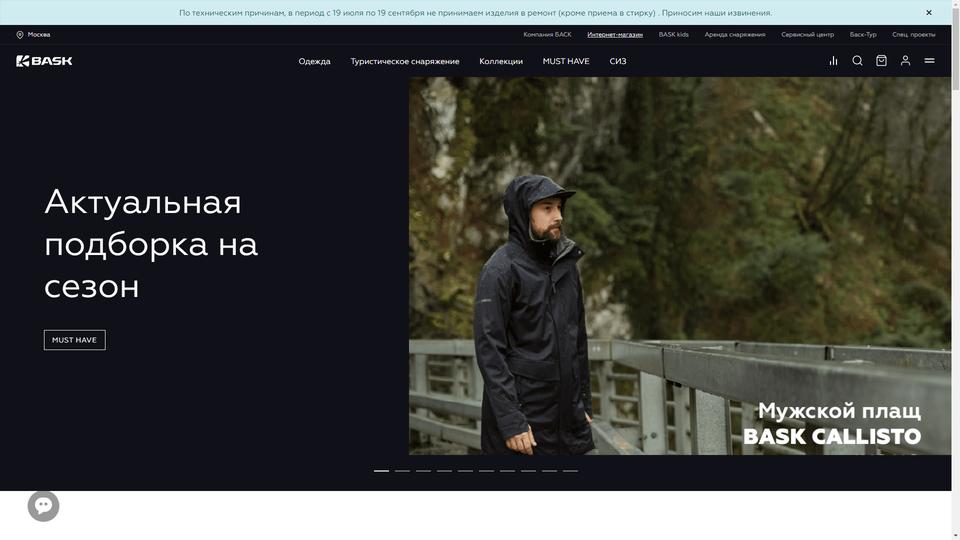Go to Компания БАСК link
The width and height of the screenshot is (960, 540).
pos(547,35)
